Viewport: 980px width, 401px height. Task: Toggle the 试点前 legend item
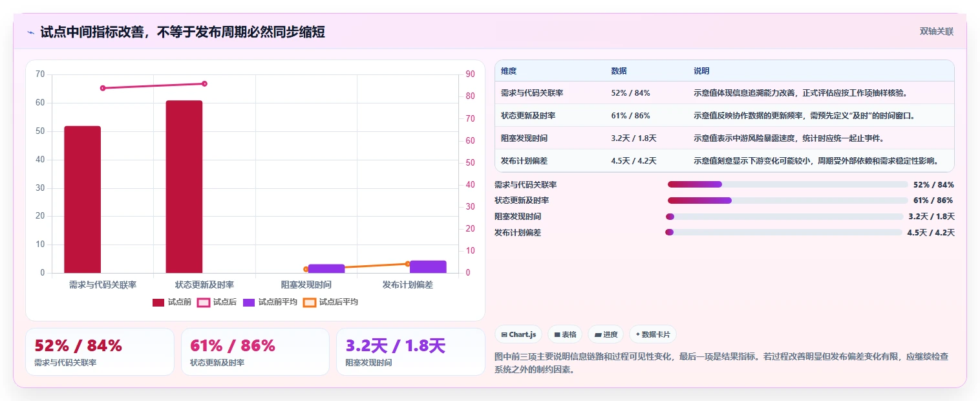click(172, 302)
